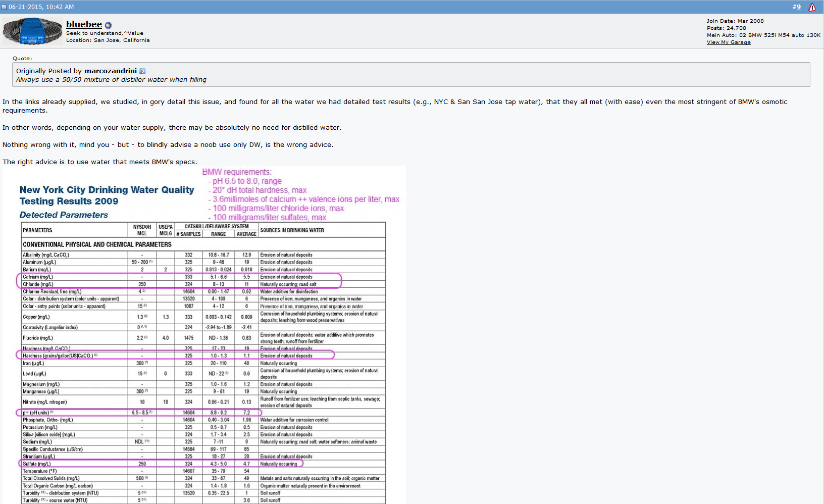
Task: Click the 'Calcium (mg/L)' table row label
Action: click(x=38, y=277)
